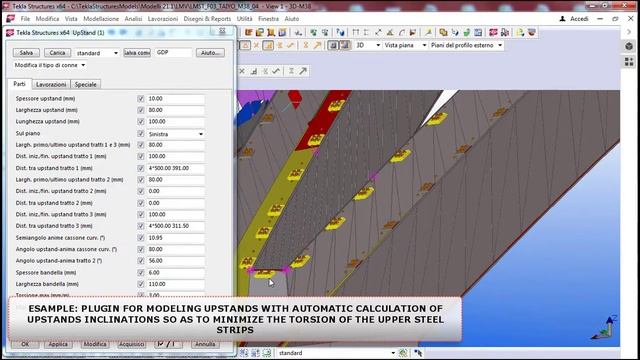
Task: Open the four-squares applications icon on right panel
Action: [629, 62]
